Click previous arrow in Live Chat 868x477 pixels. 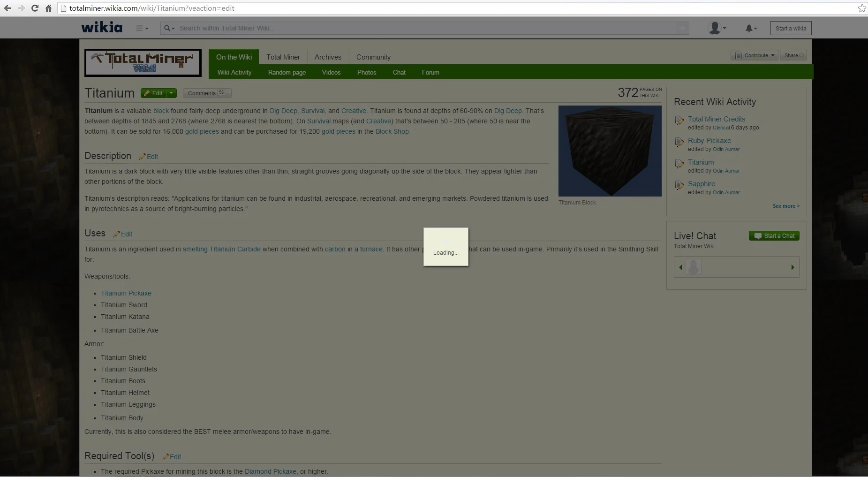pyautogui.click(x=680, y=267)
